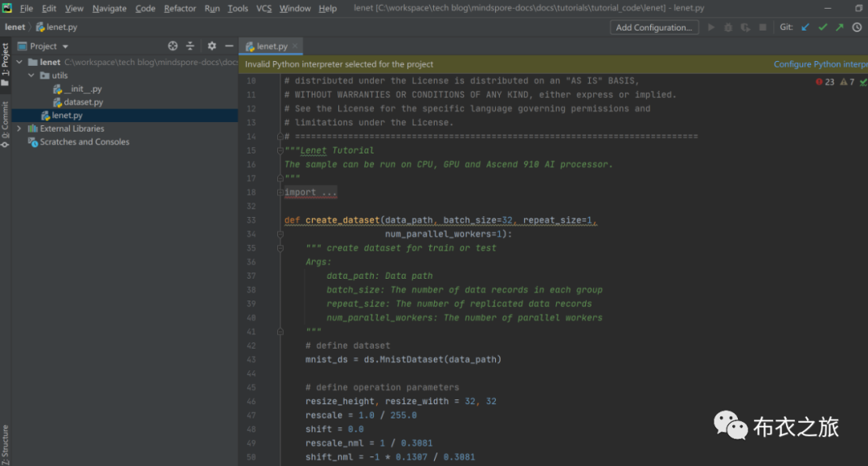Open the Edit menu
The width and height of the screenshot is (868, 466).
[x=49, y=8]
